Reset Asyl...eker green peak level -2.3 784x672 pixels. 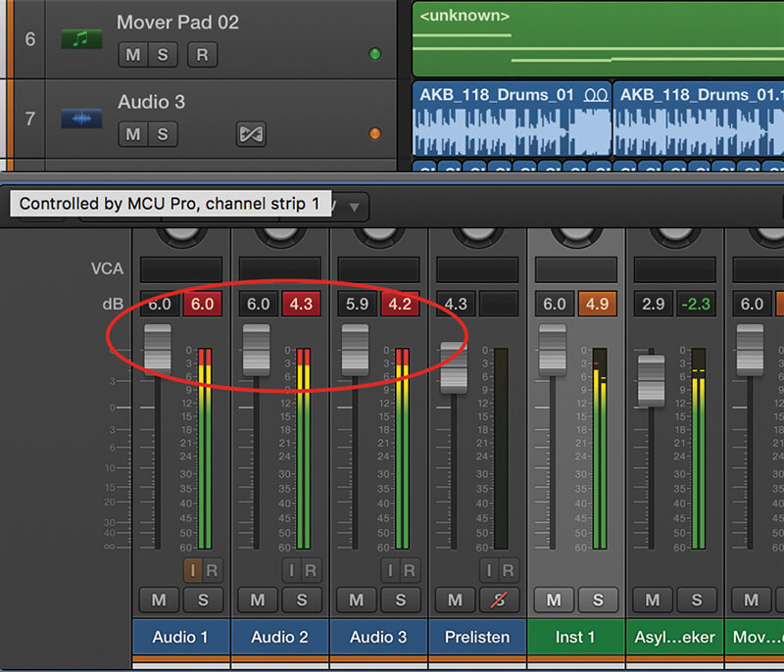coord(696,304)
